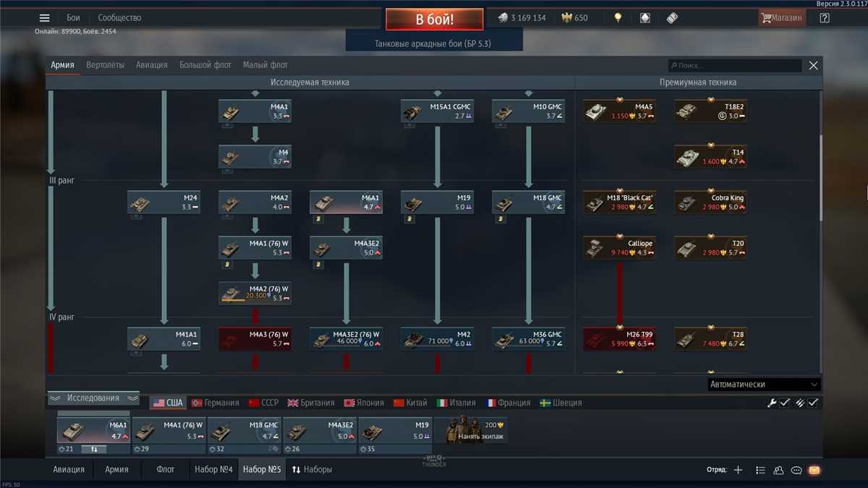868x488 pixels.
Task: Select M36 GMC vehicle card
Action: click(x=529, y=339)
